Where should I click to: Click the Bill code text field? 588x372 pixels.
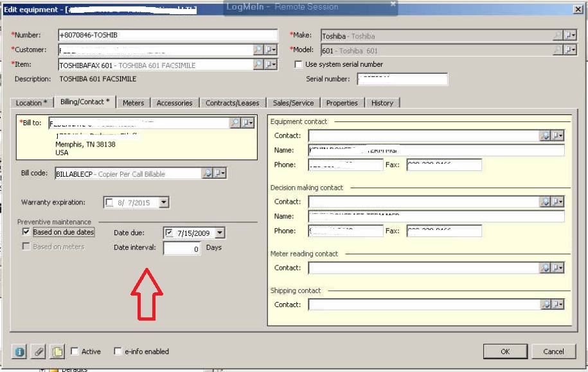(129, 173)
